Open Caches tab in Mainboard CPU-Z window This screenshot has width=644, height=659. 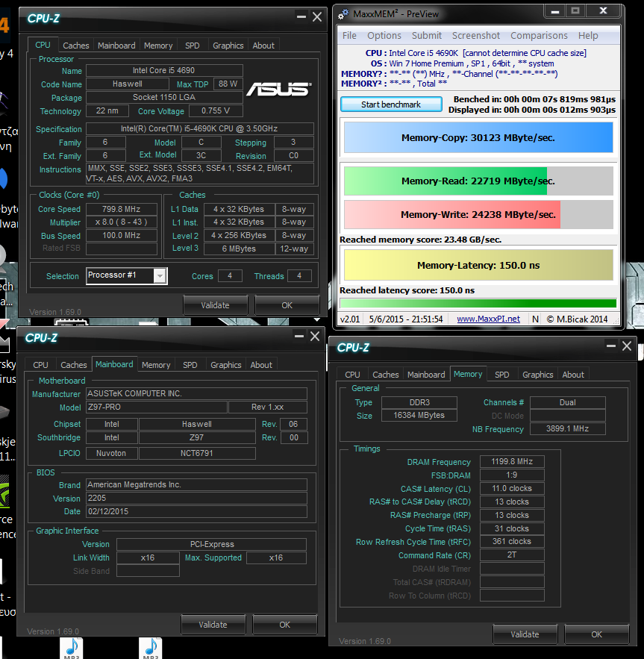pos(74,365)
